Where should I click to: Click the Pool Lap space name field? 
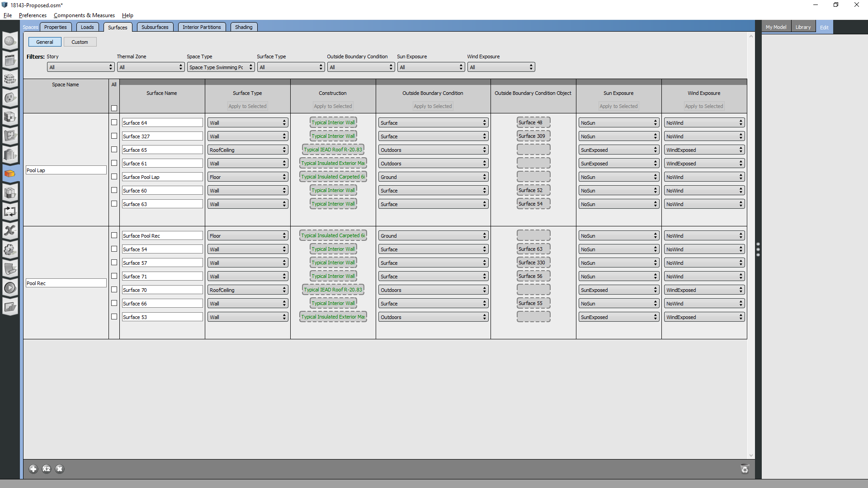point(66,170)
